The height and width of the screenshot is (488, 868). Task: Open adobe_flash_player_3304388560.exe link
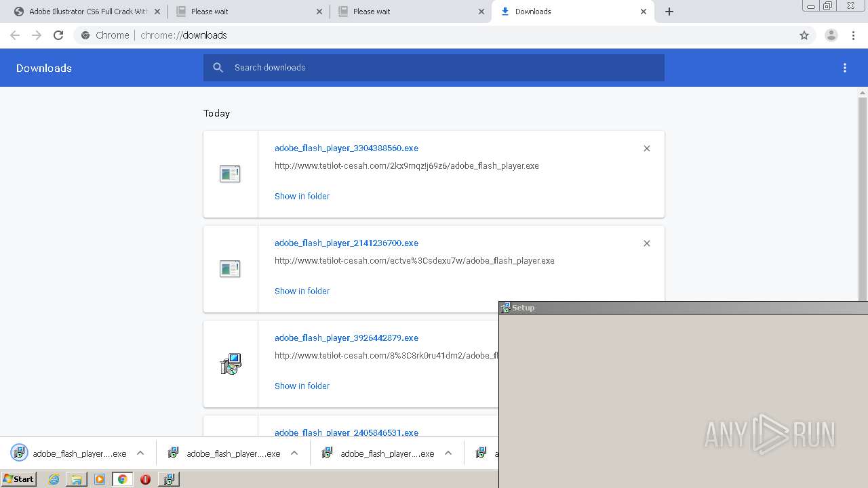pyautogui.click(x=347, y=148)
